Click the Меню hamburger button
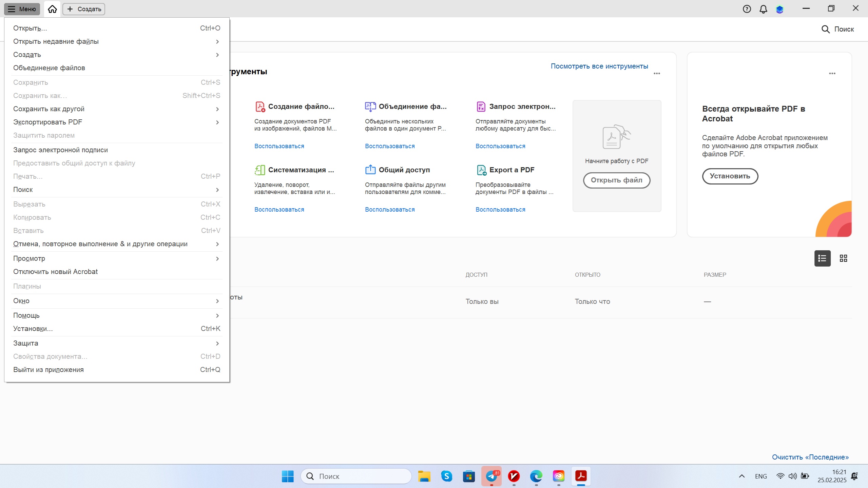The height and width of the screenshot is (488, 868). [x=22, y=9]
